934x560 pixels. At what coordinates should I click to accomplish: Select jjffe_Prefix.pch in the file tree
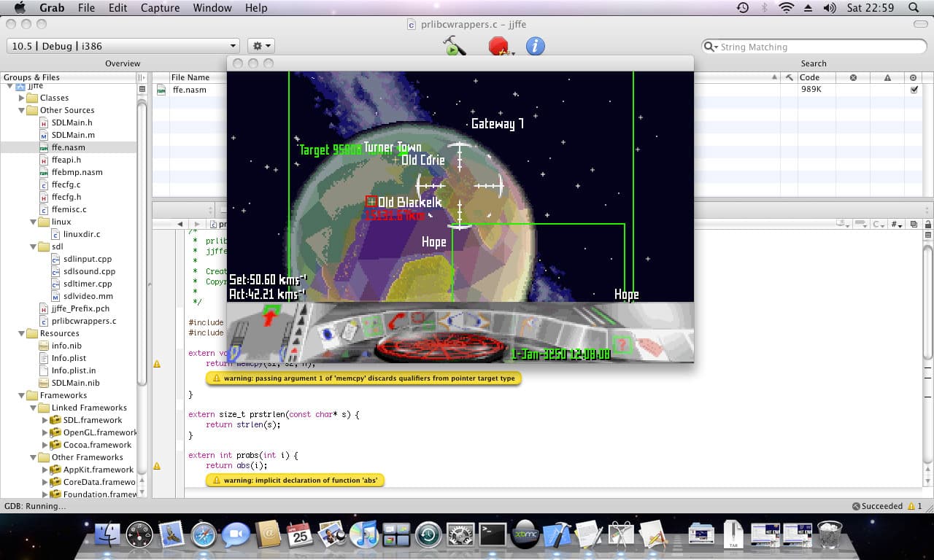click(80, 308)
